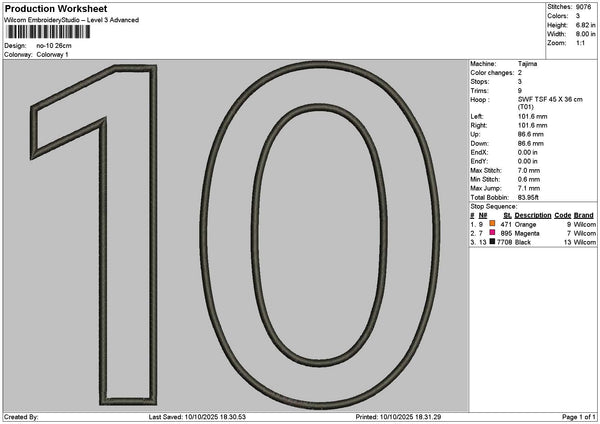This screenshot has width=600, height=424.
Task: Click 'Last Saved: 10/10/2025 18.30.53' footer text
Action: point(197,417)
